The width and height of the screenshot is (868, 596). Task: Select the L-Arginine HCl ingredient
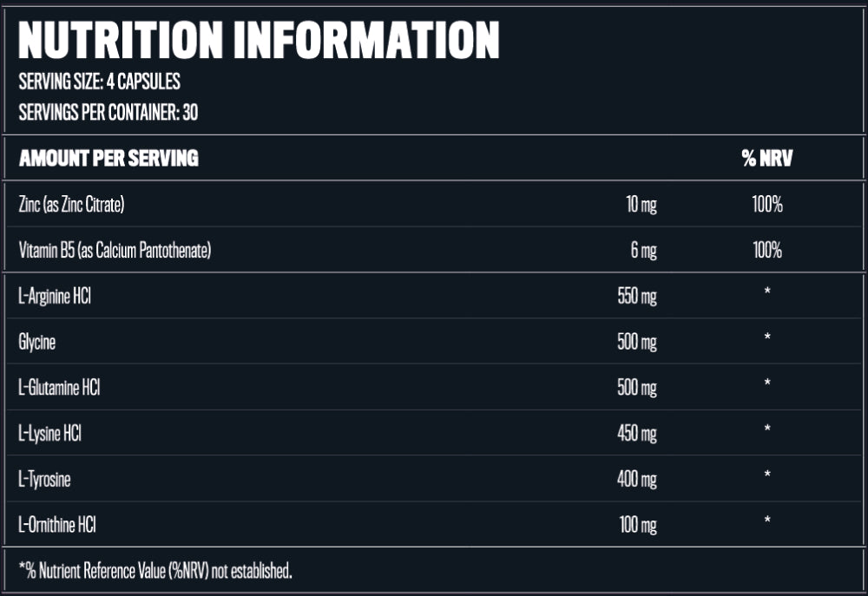55,297
